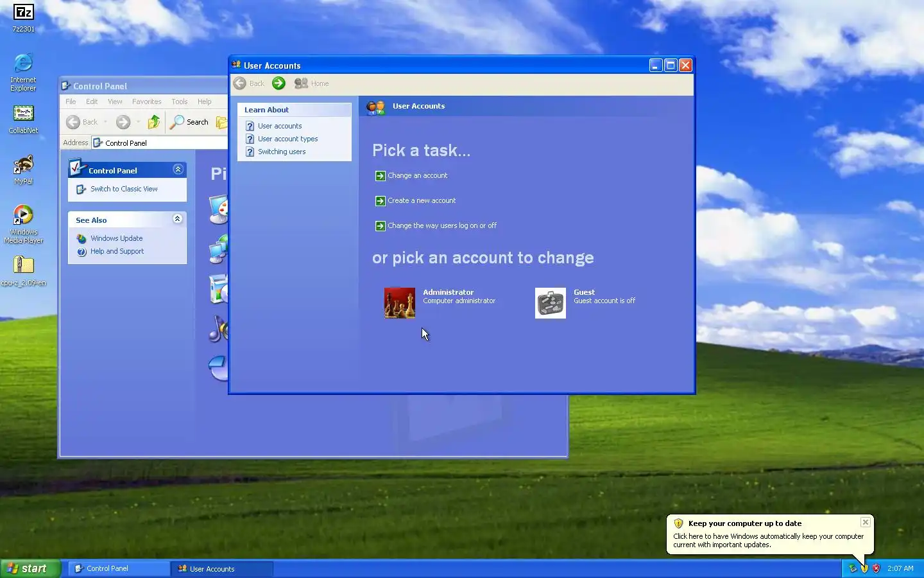924x578 pixels.
Task: Open the 7z2301 desktop icon
Action: tap(23, 17)
